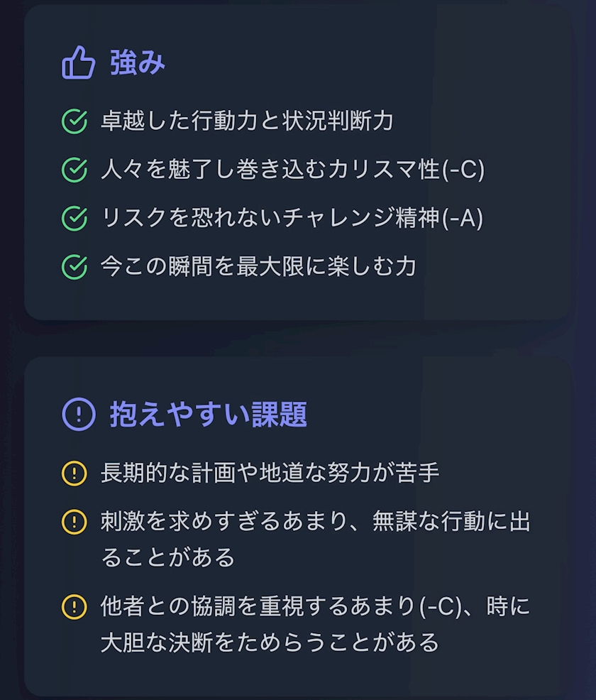Click the check icon next to カリスマ性(-C)
This screenshot has height=700, width=596.
(x=74, y=170)
